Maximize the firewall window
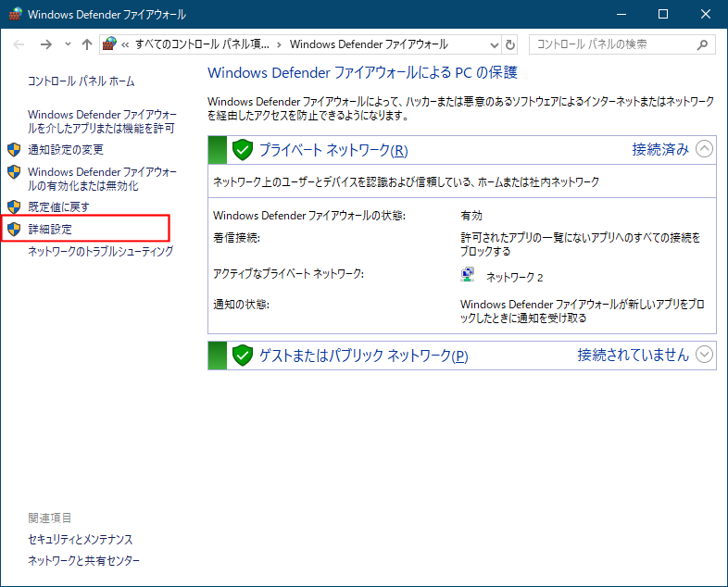728x587 pixels. [663, 15]
